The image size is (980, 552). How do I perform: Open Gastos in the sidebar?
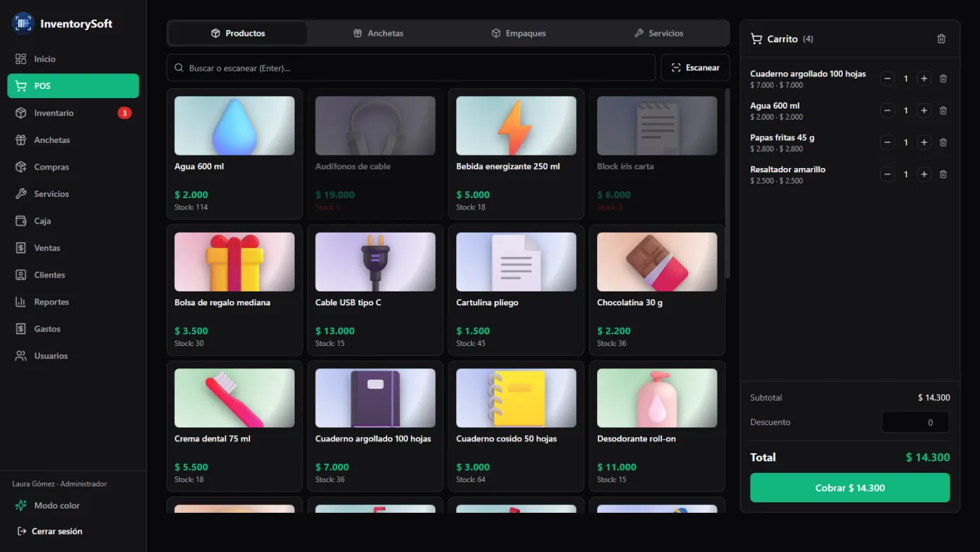pyautogui.click(x=73, y=329)
